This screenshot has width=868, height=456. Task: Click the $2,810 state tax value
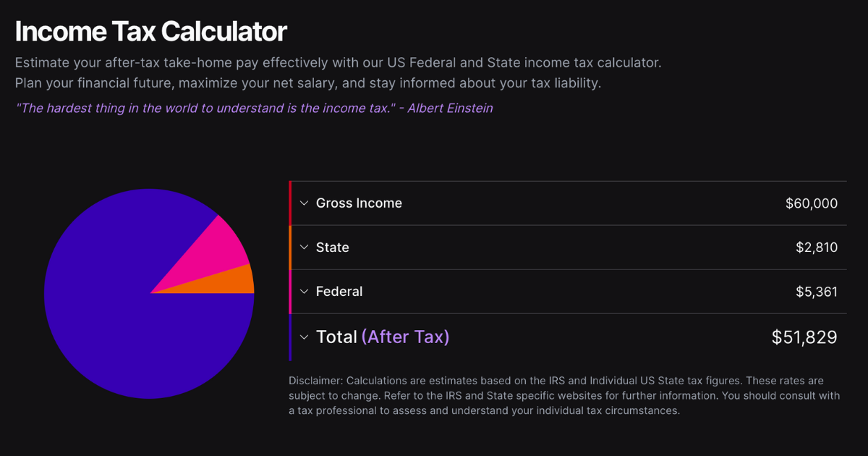(x=816, y=247)
